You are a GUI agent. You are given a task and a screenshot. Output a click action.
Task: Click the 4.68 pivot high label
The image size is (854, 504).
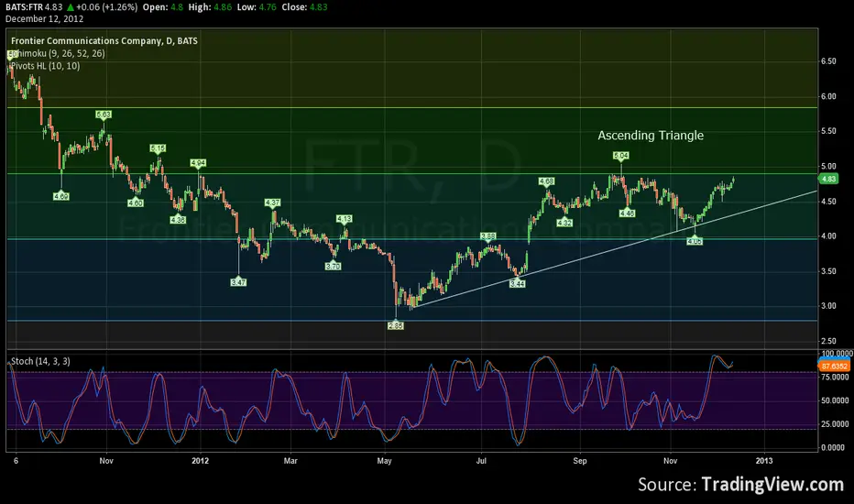(547, 181)
